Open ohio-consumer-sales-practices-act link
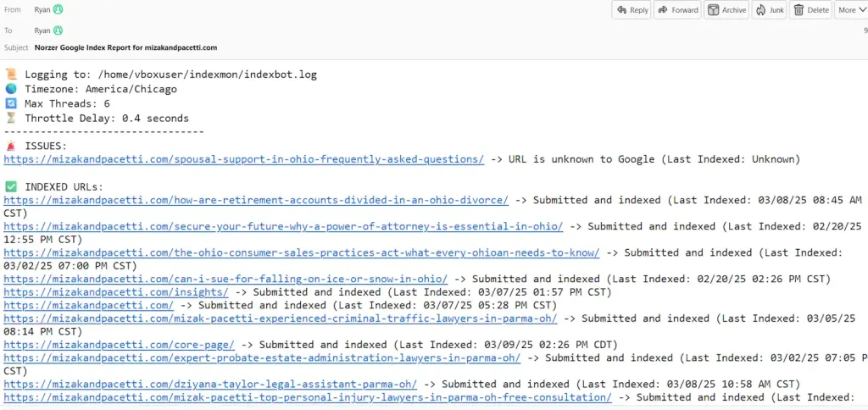Image resolution: width=868 pixels, height=410 pixels. (302, 252)
